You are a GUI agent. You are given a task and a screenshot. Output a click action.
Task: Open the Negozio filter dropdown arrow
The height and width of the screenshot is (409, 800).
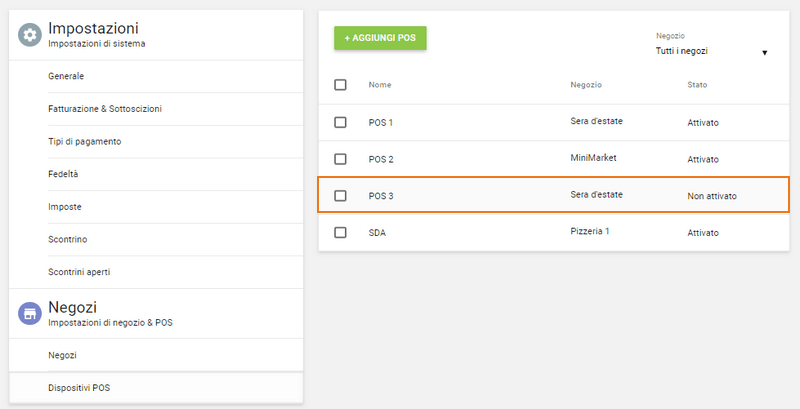tap(765, 52)
